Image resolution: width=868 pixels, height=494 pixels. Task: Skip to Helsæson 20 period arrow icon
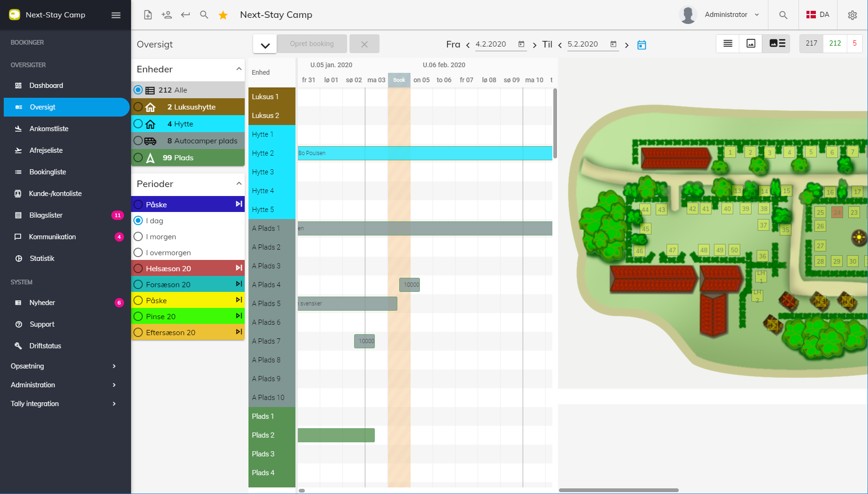[239, 268]
